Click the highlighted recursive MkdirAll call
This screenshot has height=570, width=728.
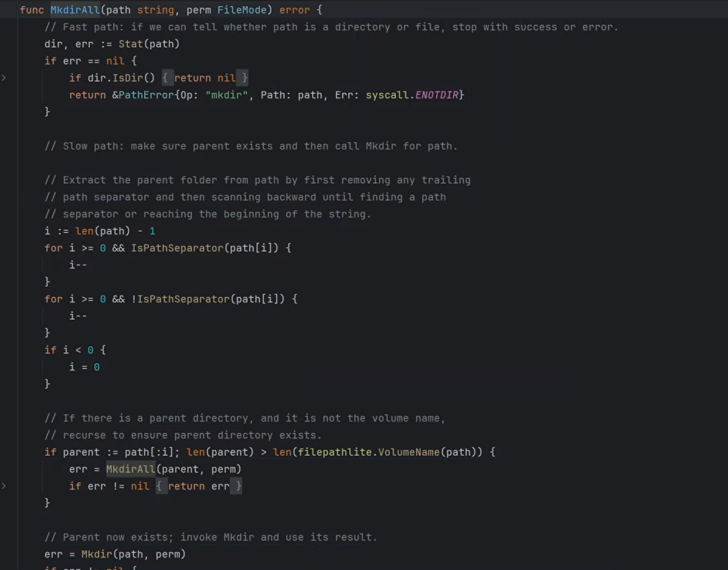coord(130,470)
